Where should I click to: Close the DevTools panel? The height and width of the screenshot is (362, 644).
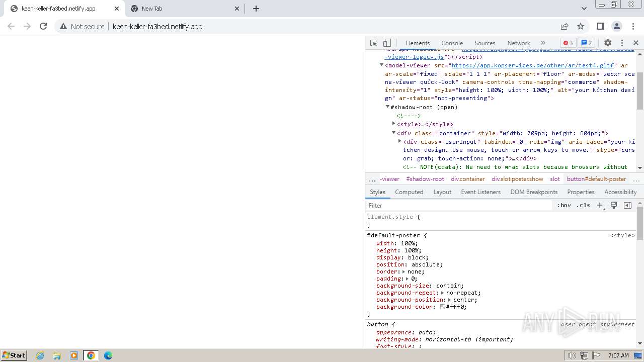[636, 43]
